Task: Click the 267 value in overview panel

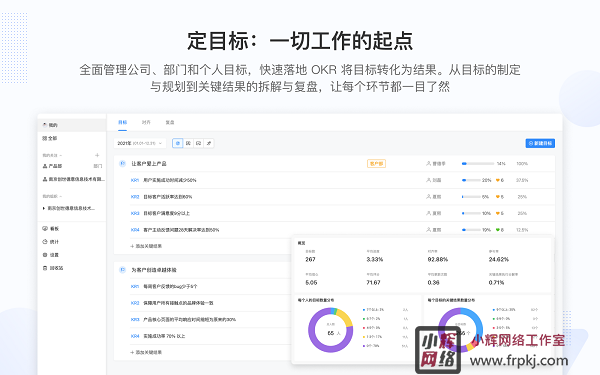Action: [x=310, y=259]
